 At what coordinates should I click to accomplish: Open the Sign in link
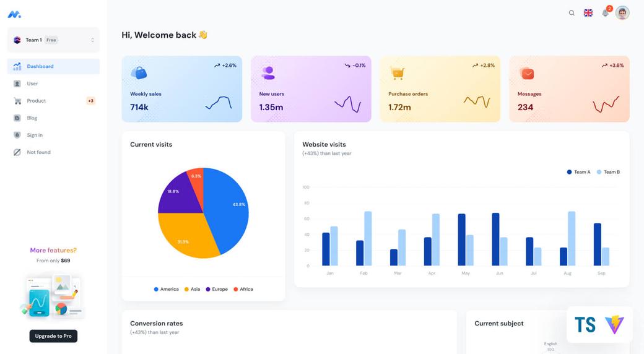(35, 135)
